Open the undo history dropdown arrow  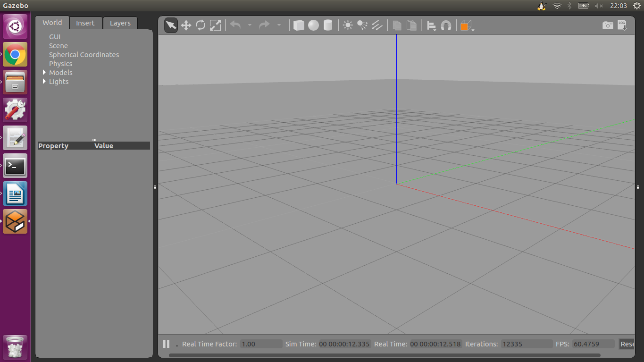pyautogui.click(x=250, y=25)
